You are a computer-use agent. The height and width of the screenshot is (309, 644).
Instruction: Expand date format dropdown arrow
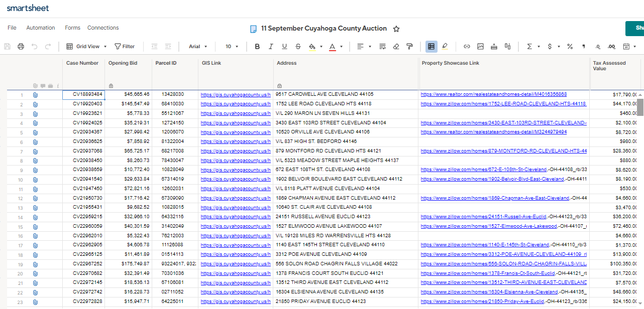[x=635, y=47]
